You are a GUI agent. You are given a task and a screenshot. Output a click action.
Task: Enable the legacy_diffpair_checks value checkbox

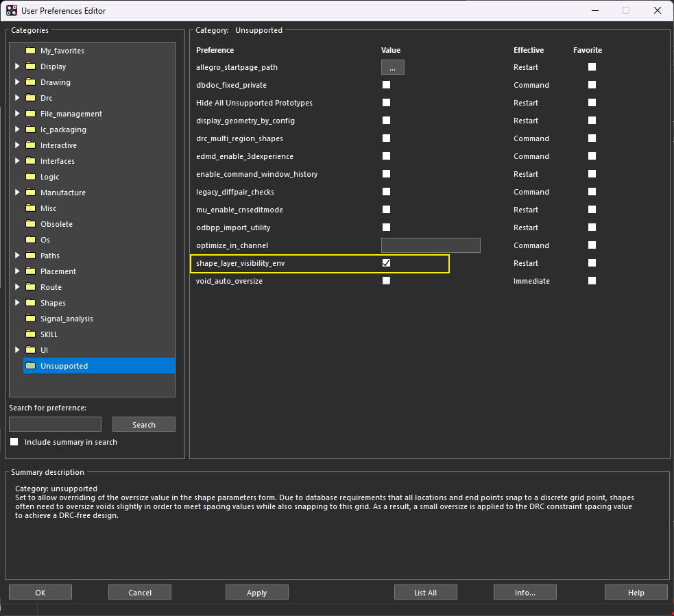(387, 192)
